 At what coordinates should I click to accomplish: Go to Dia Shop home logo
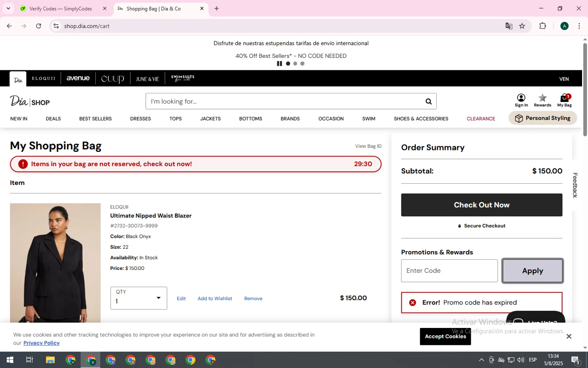pyautogui.click(x=30, y=102)
